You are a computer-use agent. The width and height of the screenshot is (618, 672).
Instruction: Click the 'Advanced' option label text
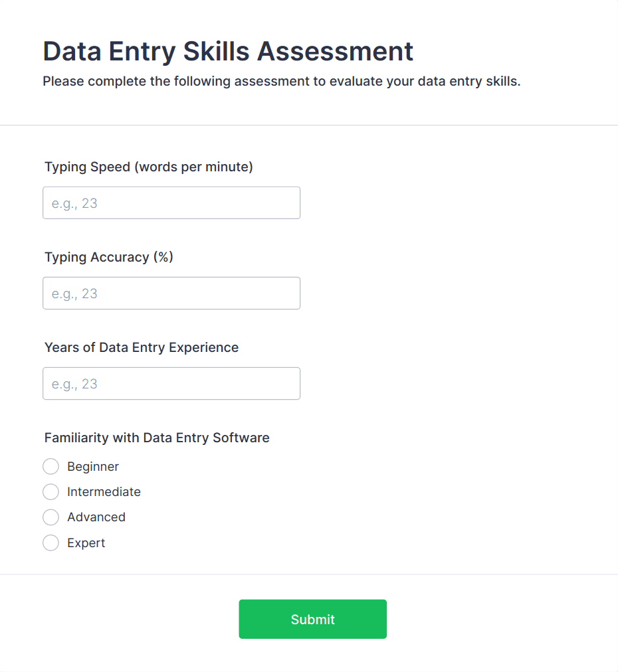pyautogui.click(x=96, y=517)
